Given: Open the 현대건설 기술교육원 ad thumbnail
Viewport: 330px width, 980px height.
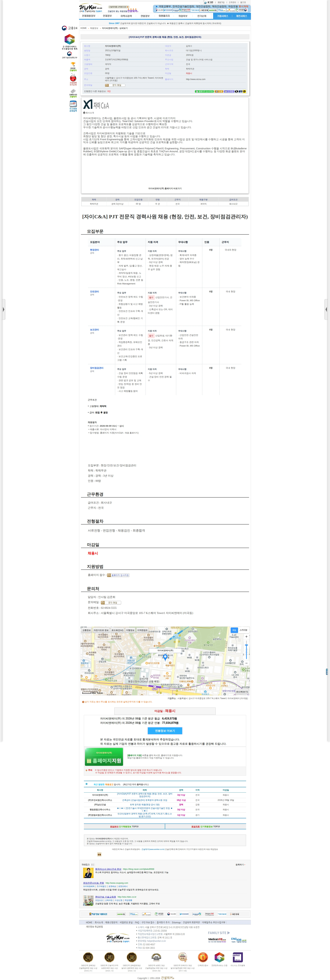Looking at the screenshot, I should point(88,901).
